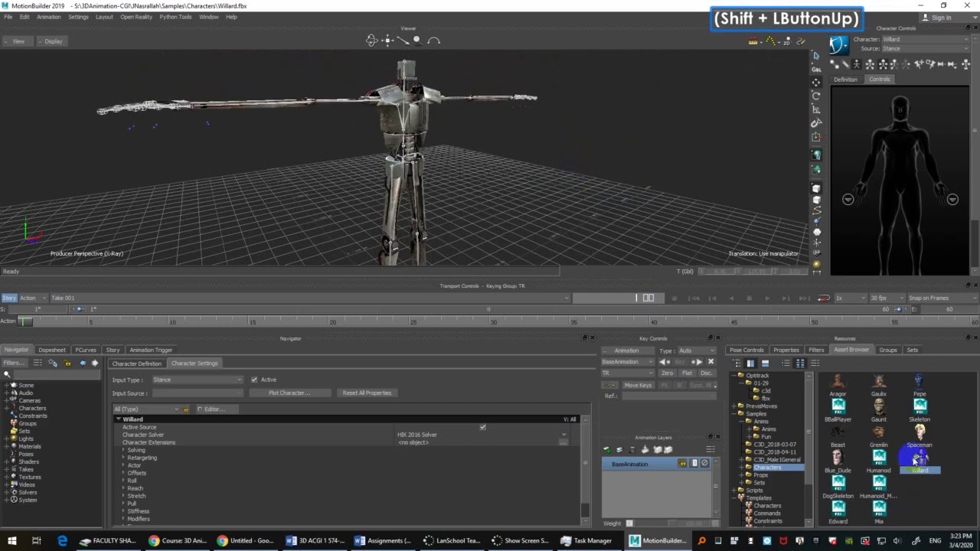This screenshot has height=551, width=980.
Task: Click the Plot Character button
Action: click(289, 393)
